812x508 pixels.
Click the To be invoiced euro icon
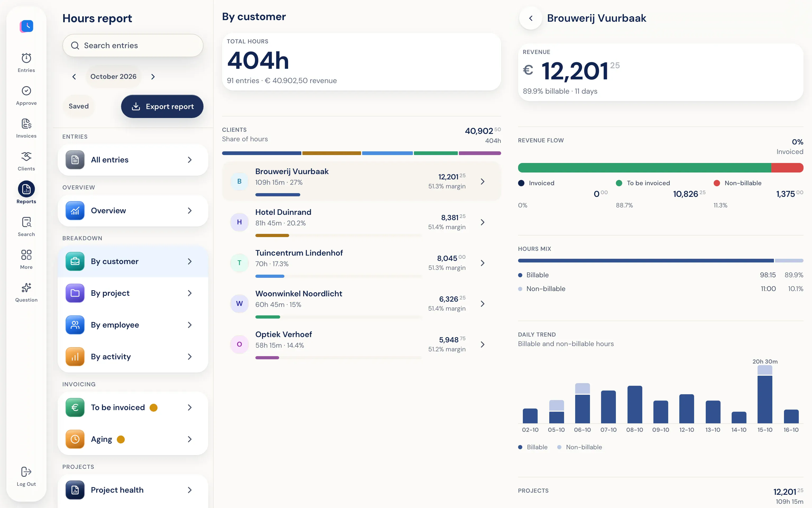[x=75, y=407]
